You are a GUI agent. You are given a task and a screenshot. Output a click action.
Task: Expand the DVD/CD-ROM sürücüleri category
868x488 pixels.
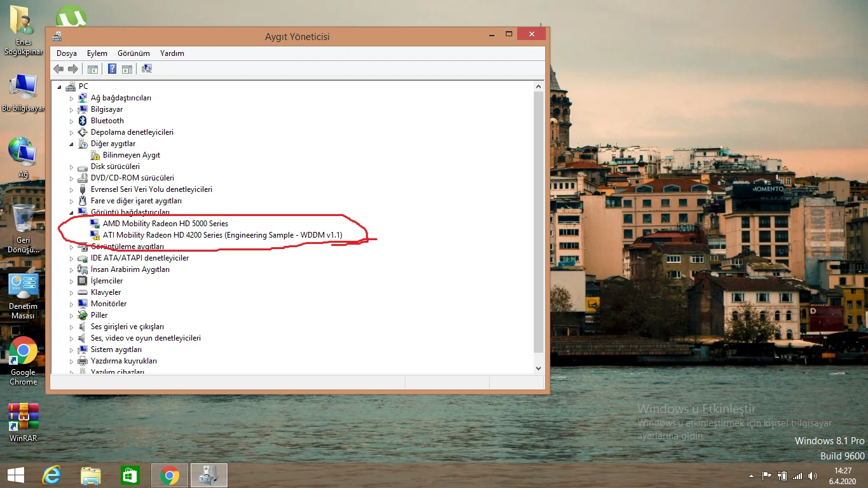(x=72, y=179)
